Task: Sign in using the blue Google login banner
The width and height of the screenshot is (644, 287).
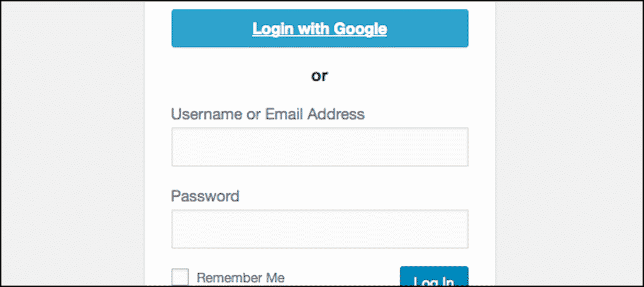Action: pyautogui.click(x=319, y=28)
